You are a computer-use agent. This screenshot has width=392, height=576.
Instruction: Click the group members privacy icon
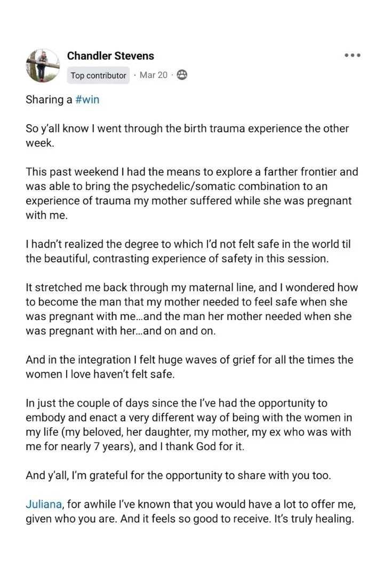[182, 75]
